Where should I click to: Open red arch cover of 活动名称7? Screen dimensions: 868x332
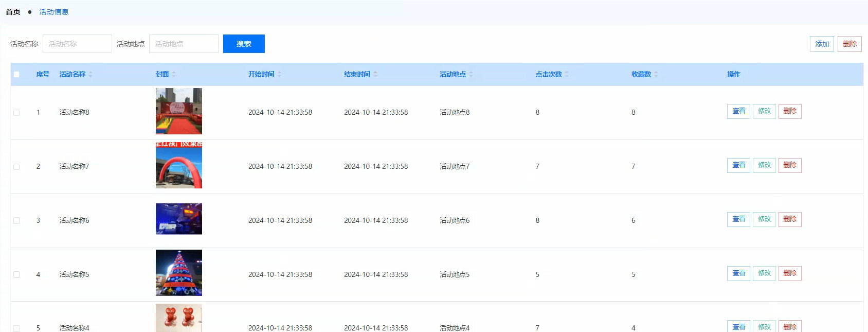click(x=179, y=165)
